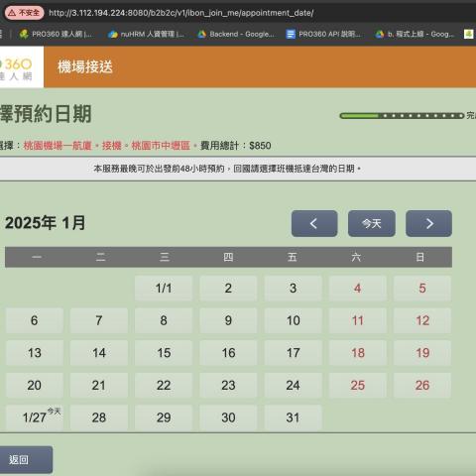Select January 22 on the calendar
The height and width of the screenshot is (476, 476).
point(164,386)
